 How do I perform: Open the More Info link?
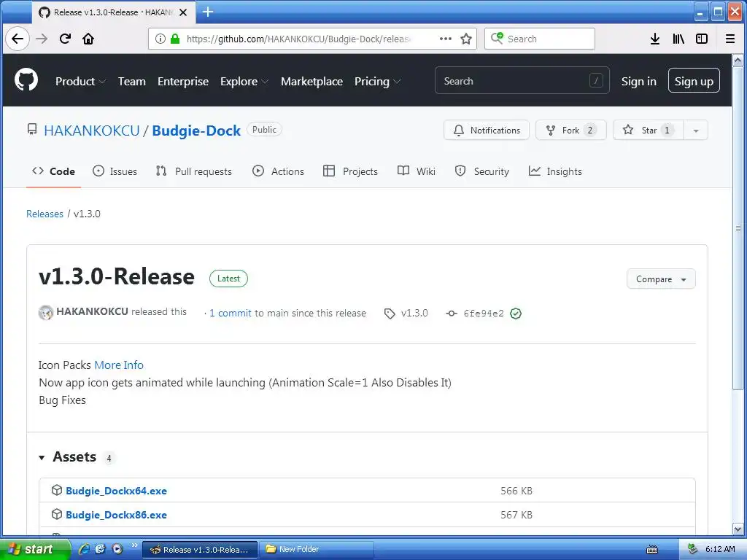(x=119, y=365)
